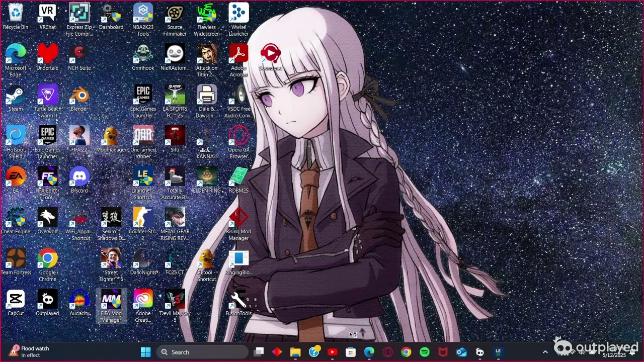Image resolution: width=644 pixels, height=362 pixels.
Task: Open the Recycle Bin desktop icon
Action: pyautogui.click(x=16, y=17)
